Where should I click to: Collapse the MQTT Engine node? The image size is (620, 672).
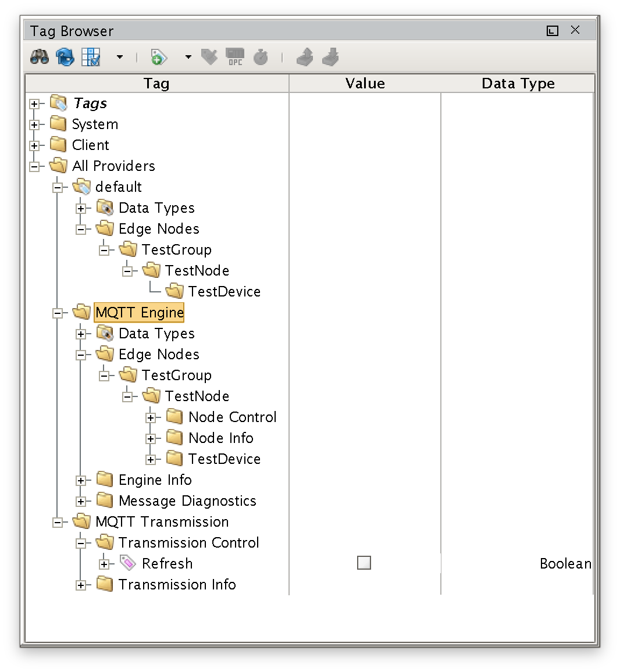tap(58, 313)
